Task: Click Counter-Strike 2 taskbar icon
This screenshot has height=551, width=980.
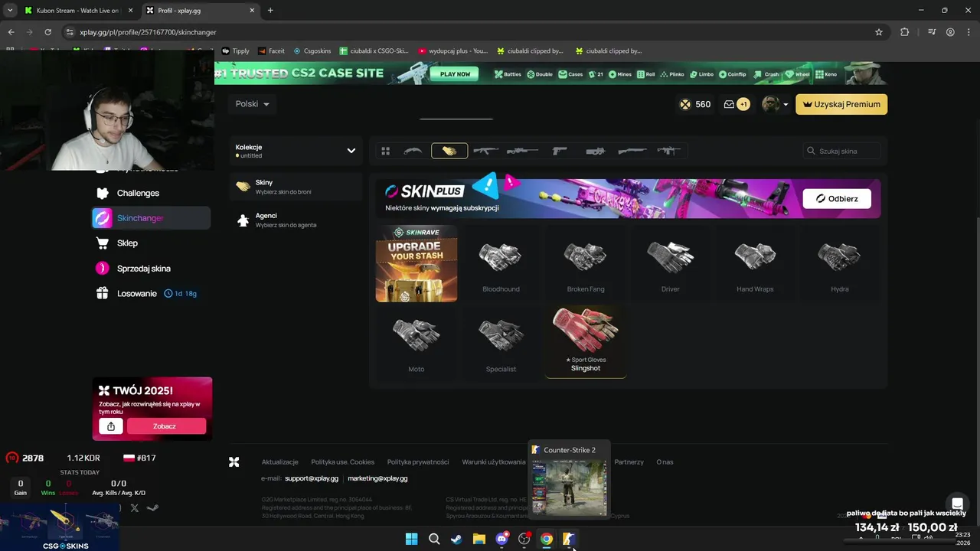Action: point(569,539)
